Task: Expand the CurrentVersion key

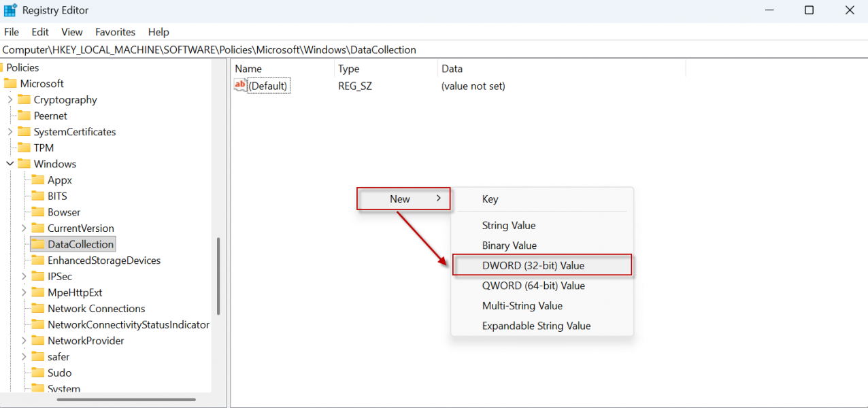Action: (24, 228)
